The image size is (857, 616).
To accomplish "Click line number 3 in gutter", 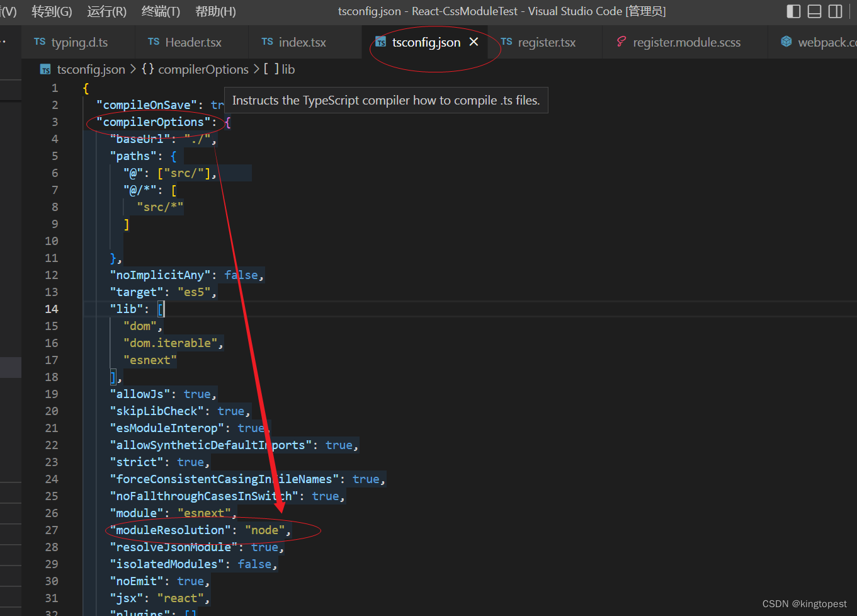I will (x=55, y=122).
